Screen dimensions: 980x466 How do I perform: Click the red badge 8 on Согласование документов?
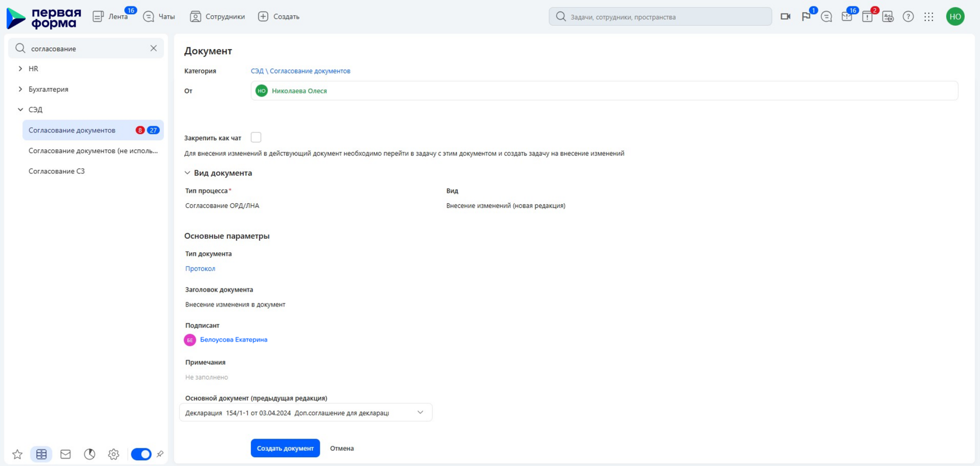[x=140, y=130]
